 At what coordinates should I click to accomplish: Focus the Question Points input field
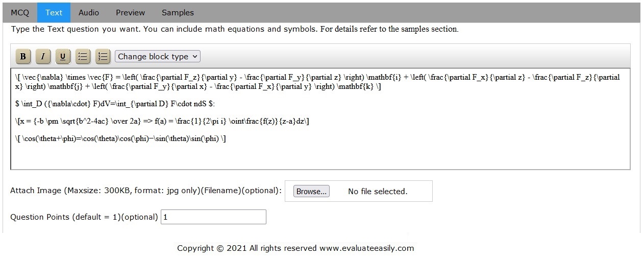pyautogui.click(x=213, y=217)
